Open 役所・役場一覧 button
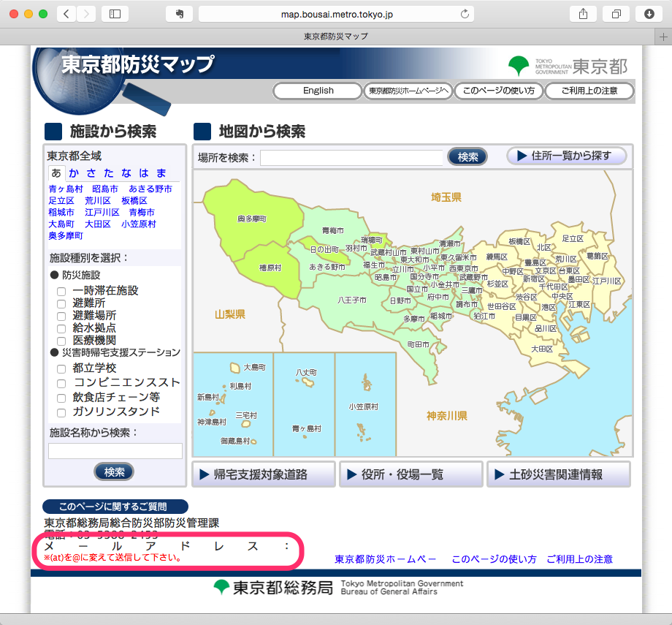 tap(411, 474)
